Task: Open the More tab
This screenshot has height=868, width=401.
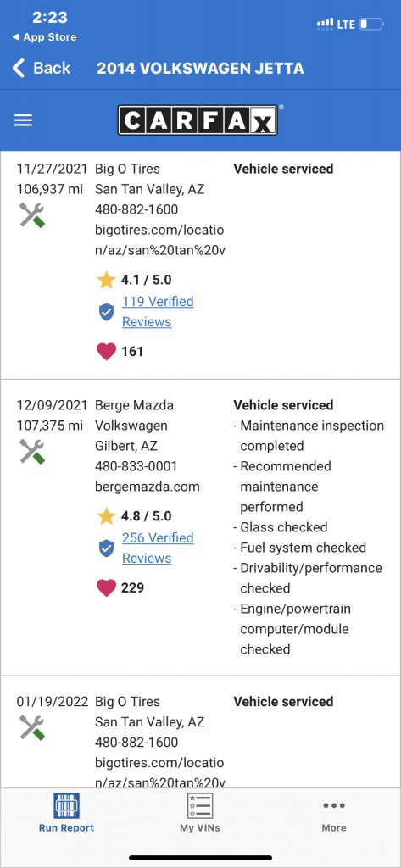Action: [x=334, y=815]
